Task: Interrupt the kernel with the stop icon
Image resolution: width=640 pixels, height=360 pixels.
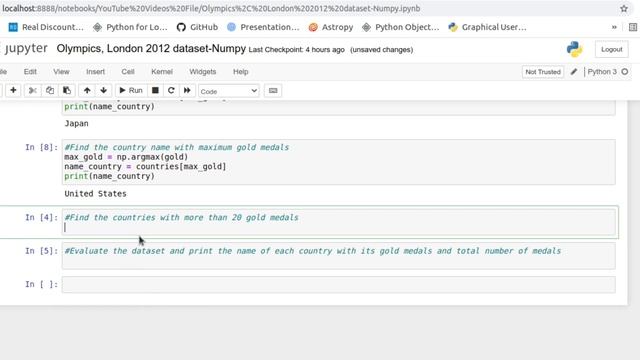Action: 155,91
